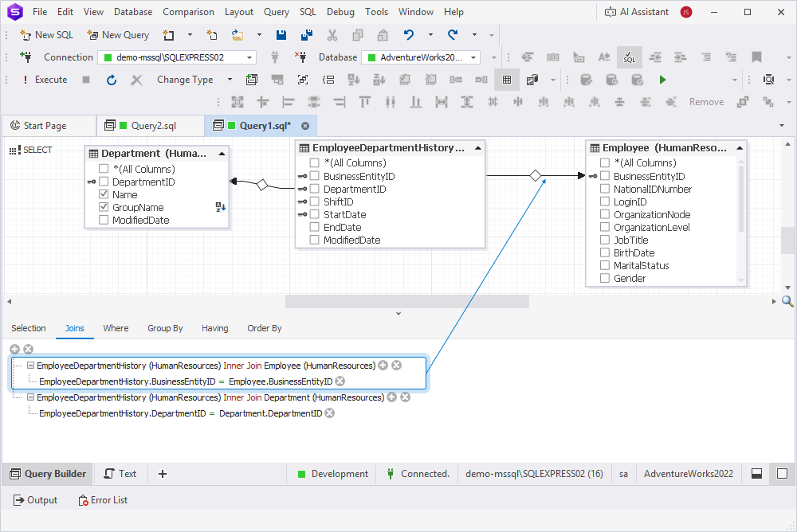Click the zoom magnifier icon on diagram
The image size is (797, 532).
[787, 301]
